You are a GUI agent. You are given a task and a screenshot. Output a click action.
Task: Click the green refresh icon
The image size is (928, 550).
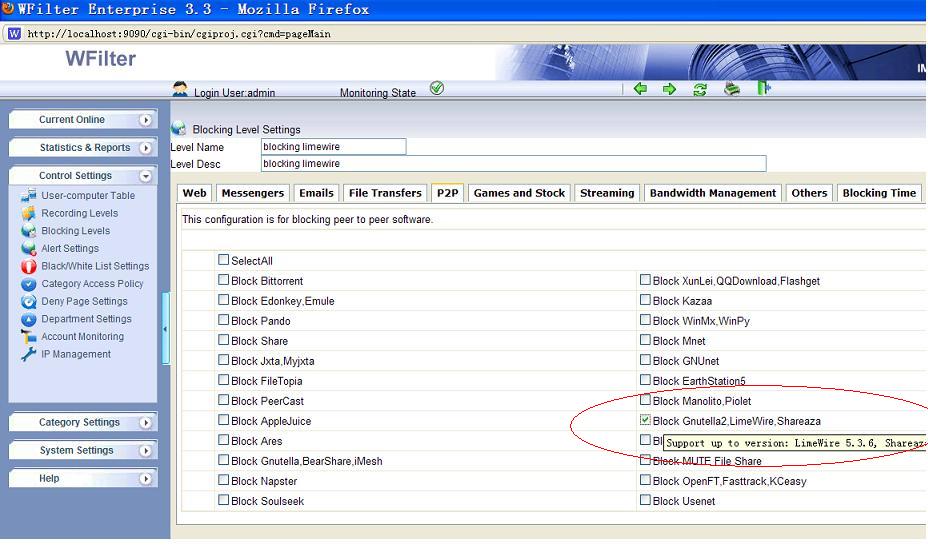coord(700,89)
